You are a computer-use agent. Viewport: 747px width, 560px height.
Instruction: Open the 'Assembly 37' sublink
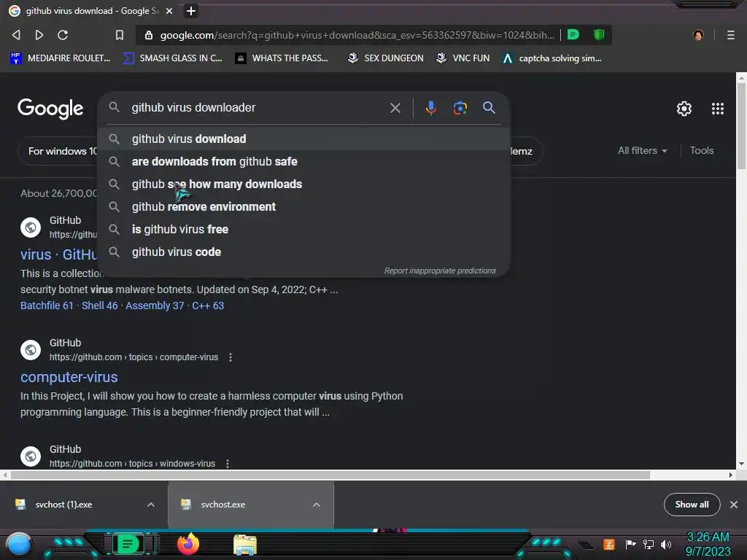pyautogui.click(x=155, y=306)
